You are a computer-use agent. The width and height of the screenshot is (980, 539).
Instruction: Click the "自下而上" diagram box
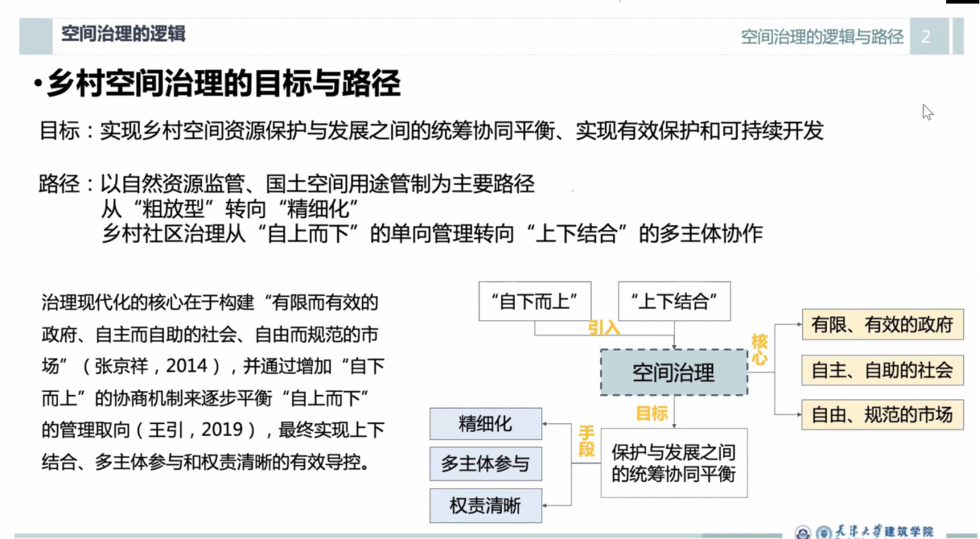pos(534,301)
